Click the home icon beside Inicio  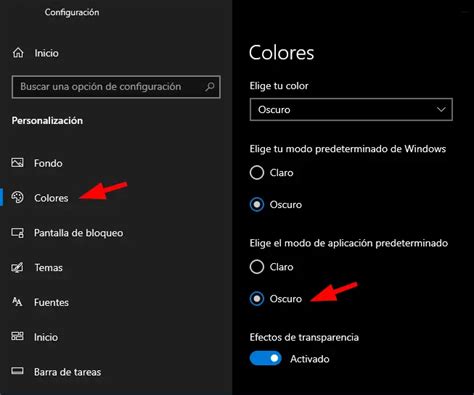(18, 53)
